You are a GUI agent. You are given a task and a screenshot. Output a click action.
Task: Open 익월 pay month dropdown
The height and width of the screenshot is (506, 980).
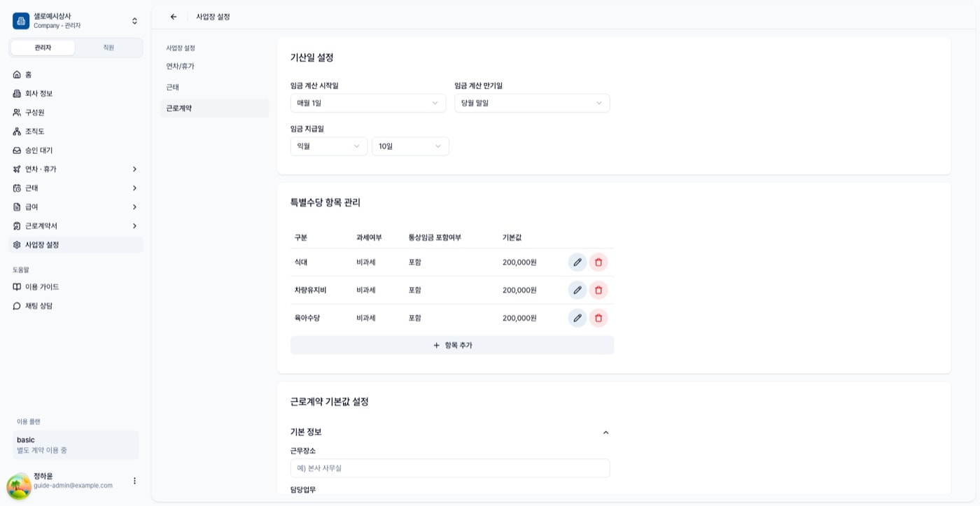(329, 146)
